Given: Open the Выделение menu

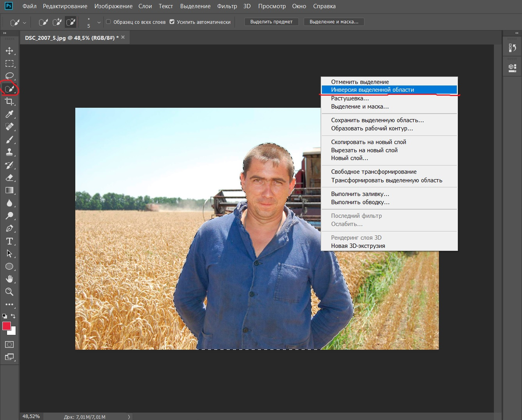Looking at the screenshot, I should (x=195, y=6).
